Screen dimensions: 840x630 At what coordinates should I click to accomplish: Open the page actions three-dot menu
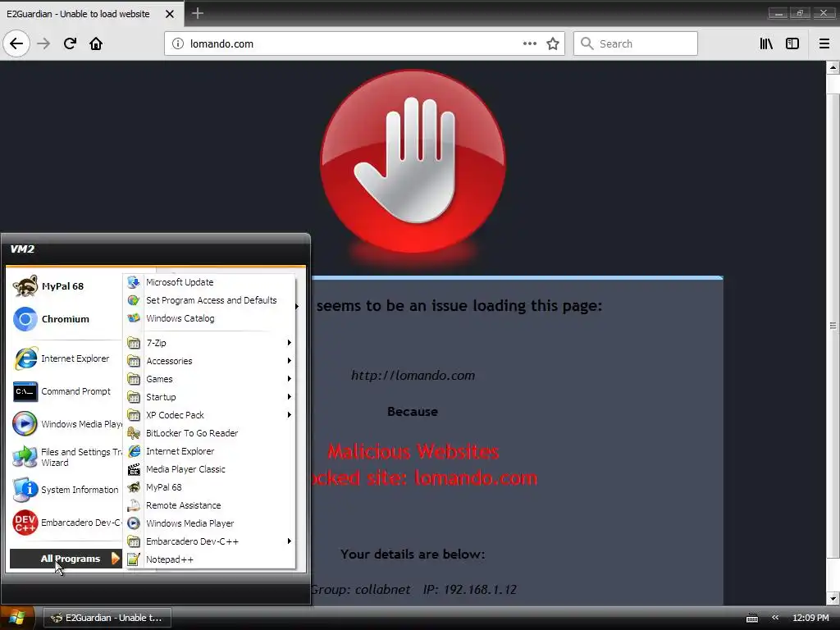point(529,43)
